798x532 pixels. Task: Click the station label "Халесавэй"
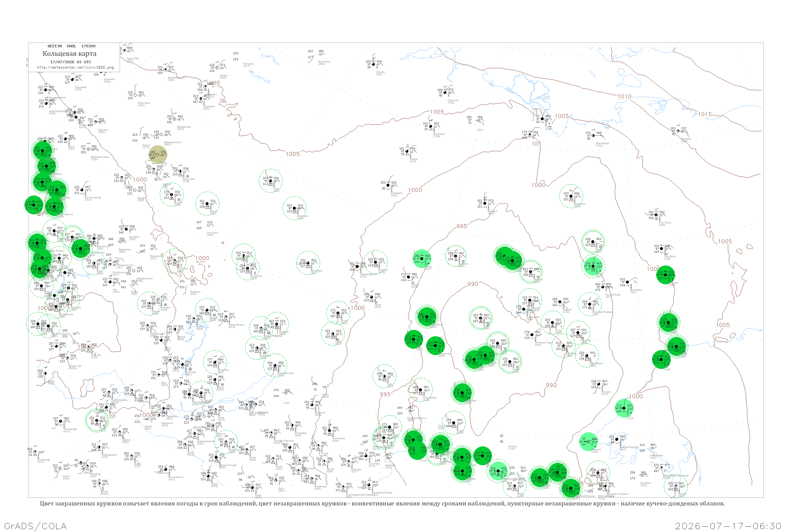coord(109,79)
